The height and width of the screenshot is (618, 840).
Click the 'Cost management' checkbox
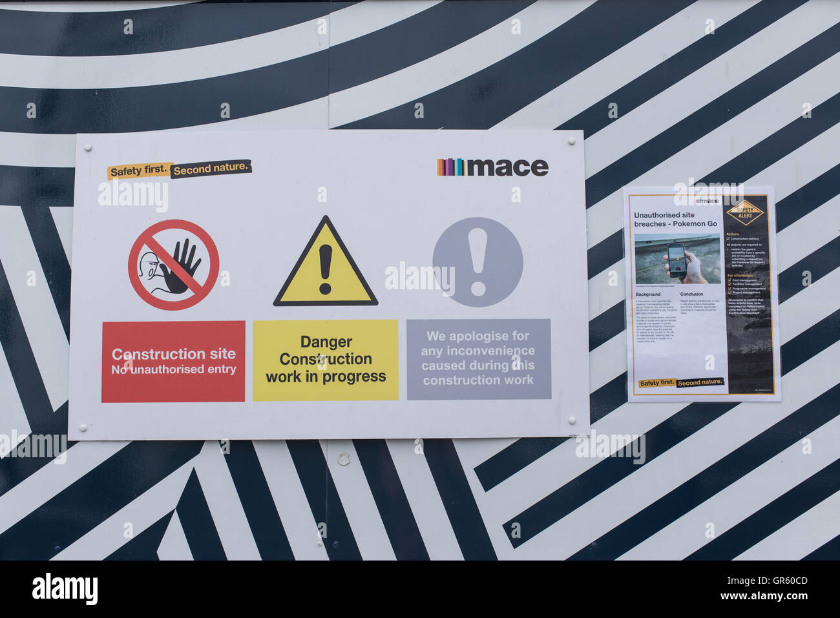[730, 280]
